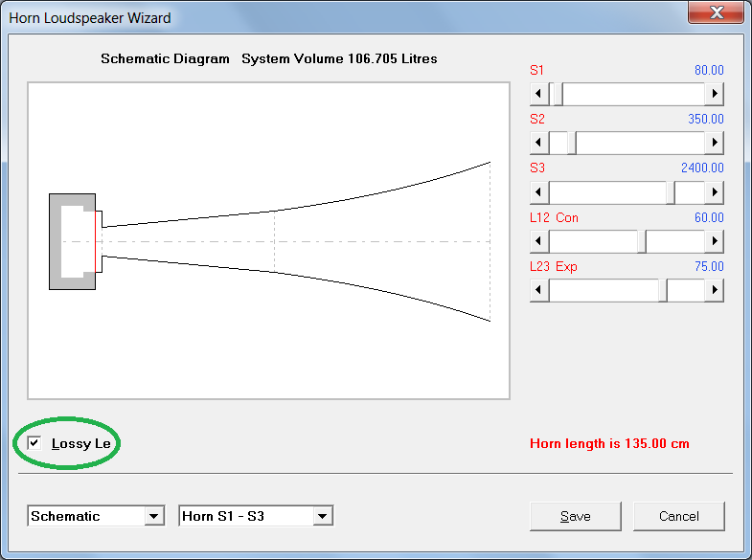
Task: Click the horn mouth in the schematic
Action: coord(490,241)
